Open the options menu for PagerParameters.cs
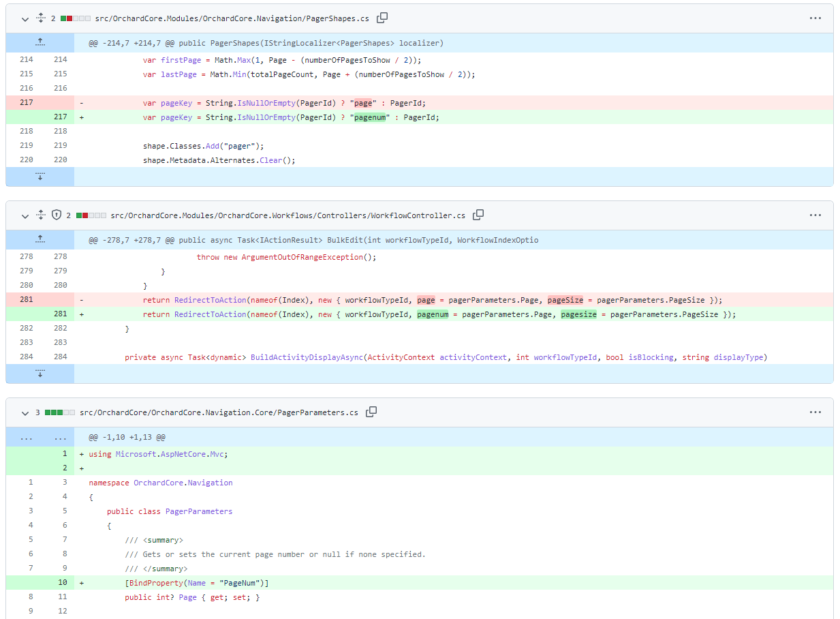This screenshot has width=840, height=619. pyautogui.click(x=815, y=412)
